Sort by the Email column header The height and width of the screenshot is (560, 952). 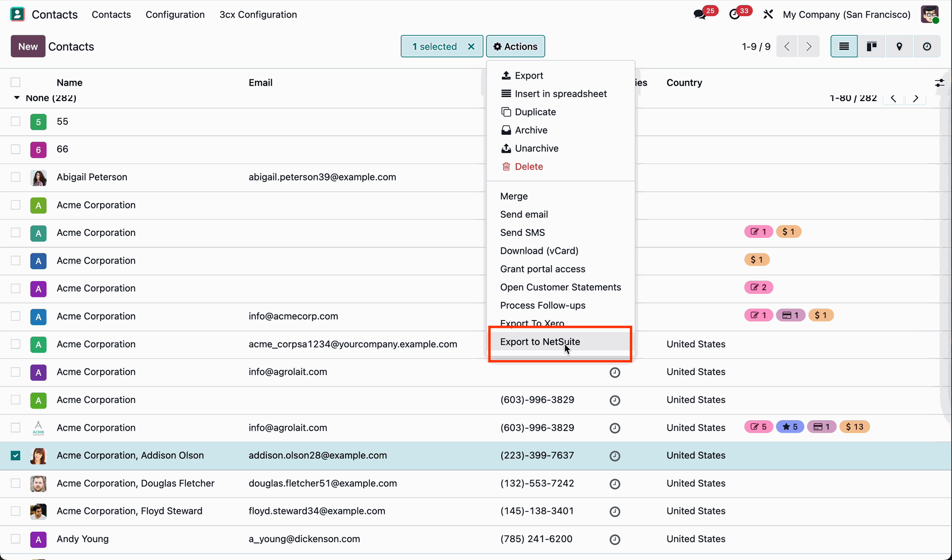click(x=260, y=83)
